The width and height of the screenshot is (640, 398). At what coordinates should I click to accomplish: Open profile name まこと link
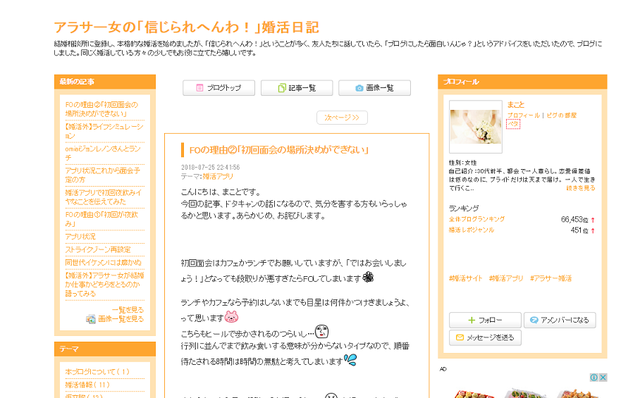coord(516,105)
